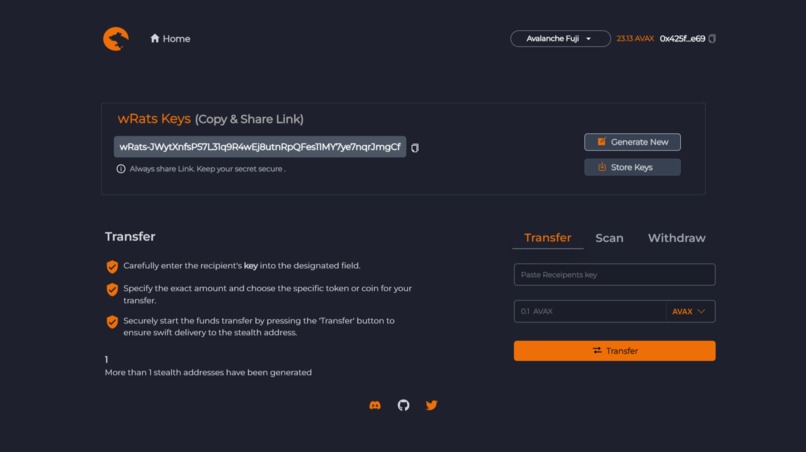Open the AVAX token dropdown
The image size is (806, 452).
[690, 312]
